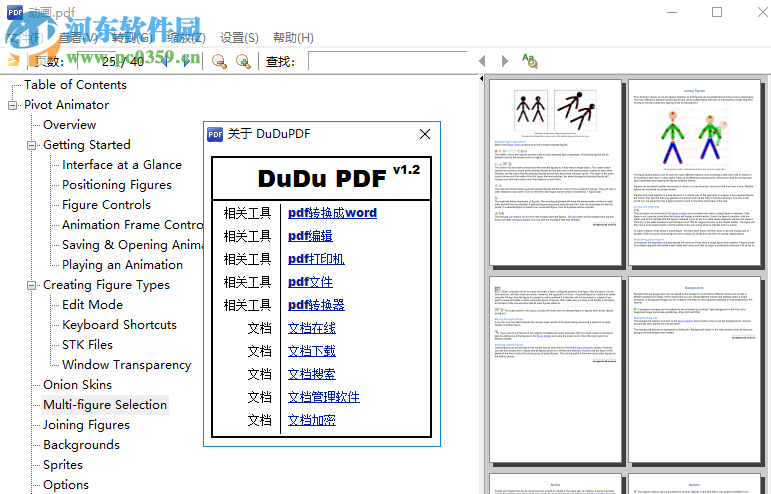This screenshot has width=771, height=494.
Task: Find next match arrow in search bar
Action: tap(504, 61)
